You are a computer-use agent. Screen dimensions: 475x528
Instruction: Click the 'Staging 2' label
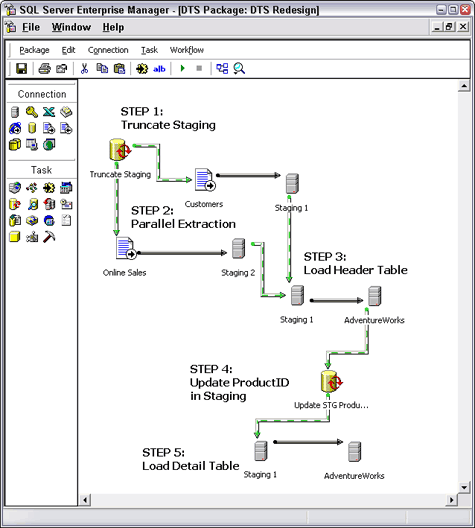coord(238,273)
